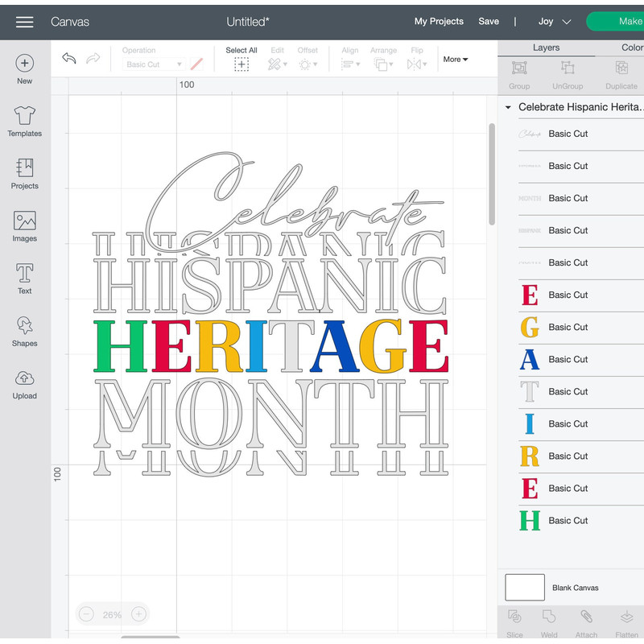Open the Operation dropdown showing Basic Cut
The width and height of the screenshot is (644, 644).
pos(153,64)
